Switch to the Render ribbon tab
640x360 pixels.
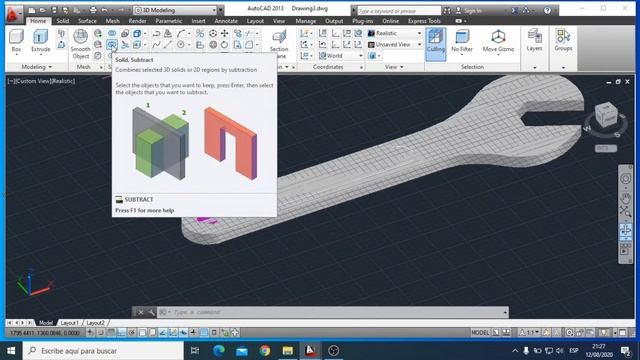(138, 21)
